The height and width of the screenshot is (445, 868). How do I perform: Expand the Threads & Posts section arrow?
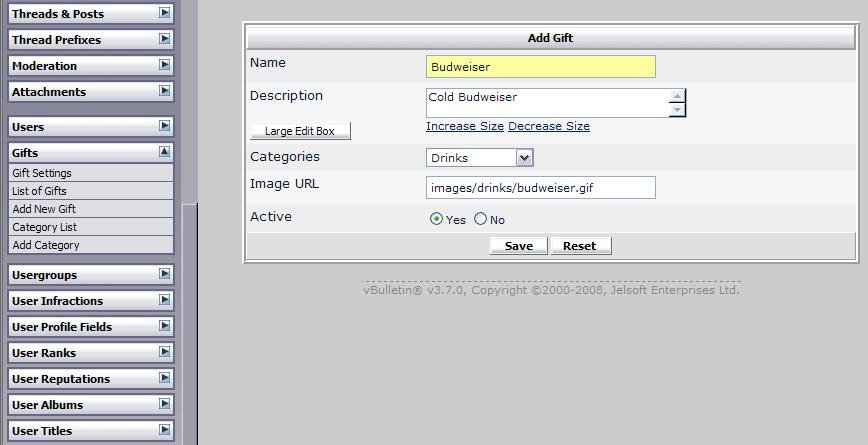pyautogui.click(x=164, y=13)
